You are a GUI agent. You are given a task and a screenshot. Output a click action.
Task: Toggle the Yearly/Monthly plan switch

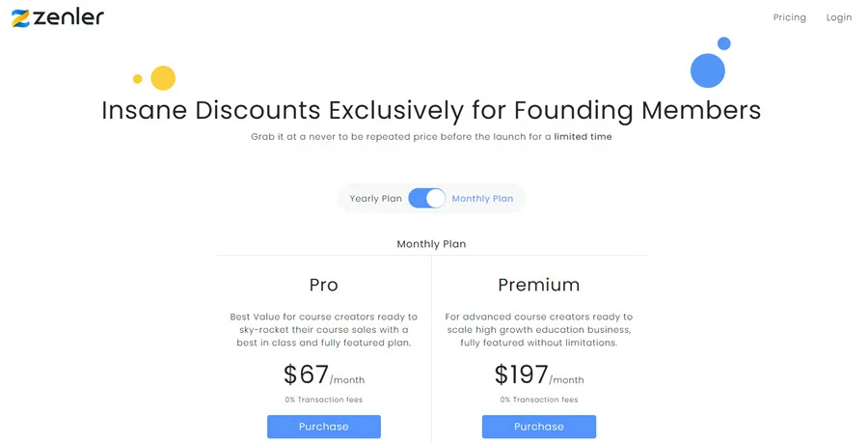coord(427,198)
